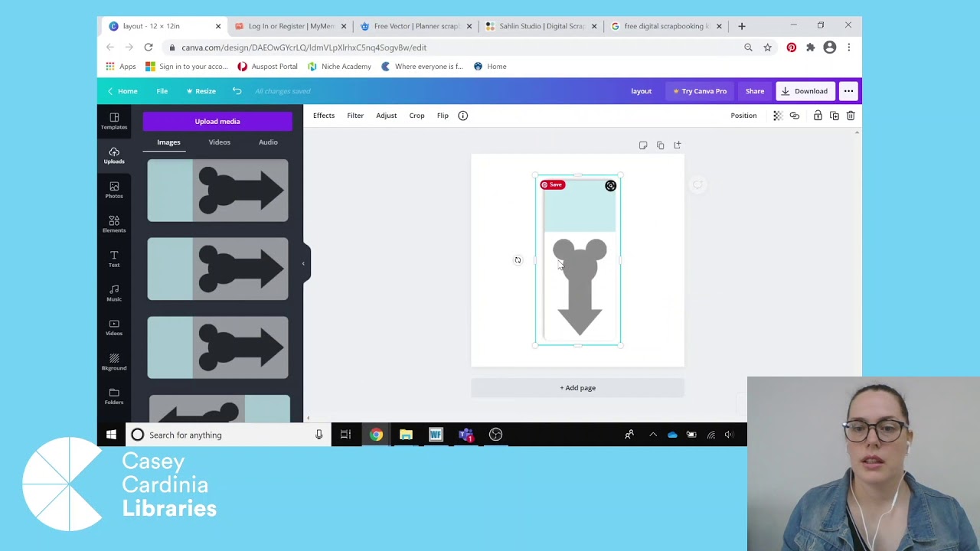Image resolution: width=980 pixels, height=551 pixels.
Task: Open the Position options
Action: [x=743, y=116]
